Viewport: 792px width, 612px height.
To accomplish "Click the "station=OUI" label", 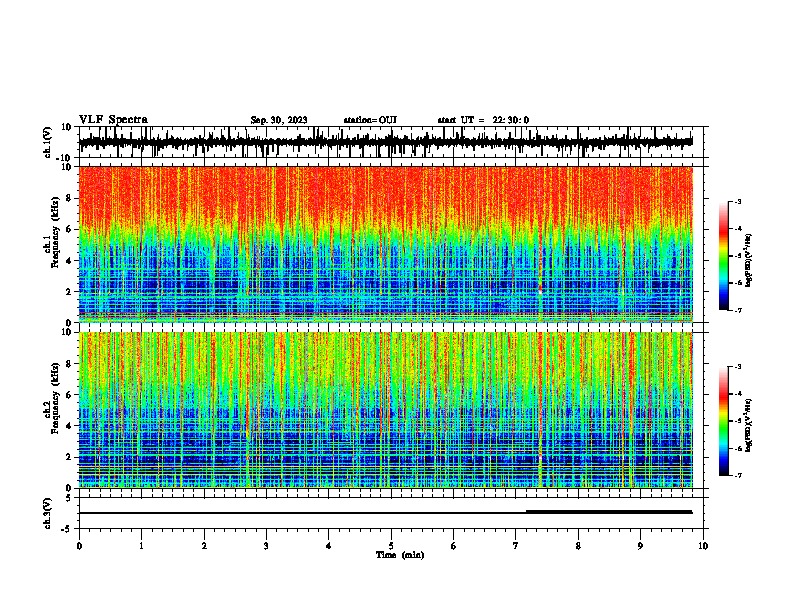I will click(370, 120).
